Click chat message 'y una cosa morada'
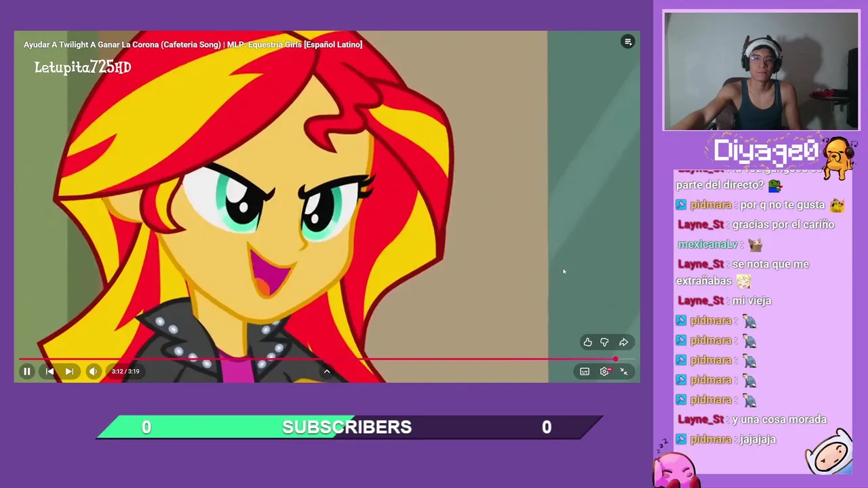Image resolution: width=868 pixels, height=488 pixels. [779, 420]
